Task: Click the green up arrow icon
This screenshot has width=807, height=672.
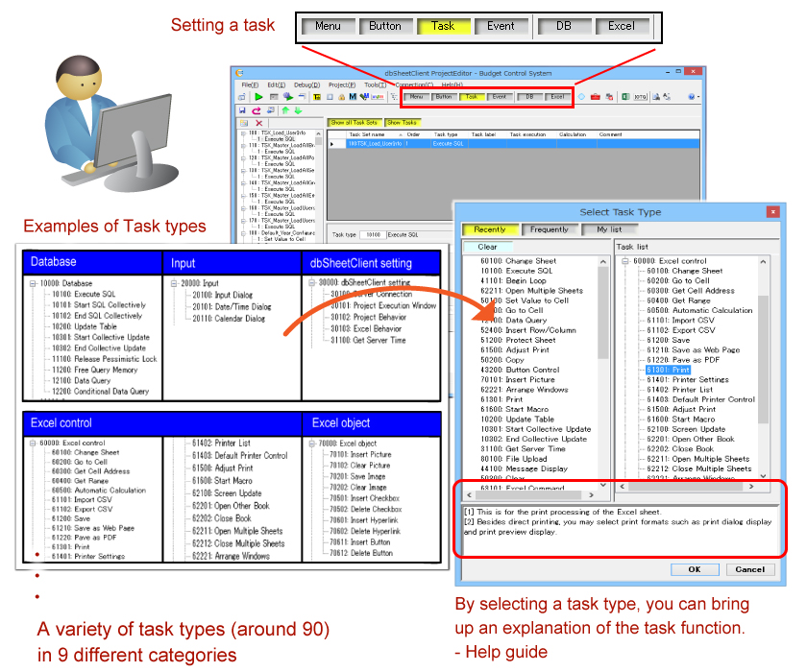Action: pyautogui.click(x=284, y=109)
